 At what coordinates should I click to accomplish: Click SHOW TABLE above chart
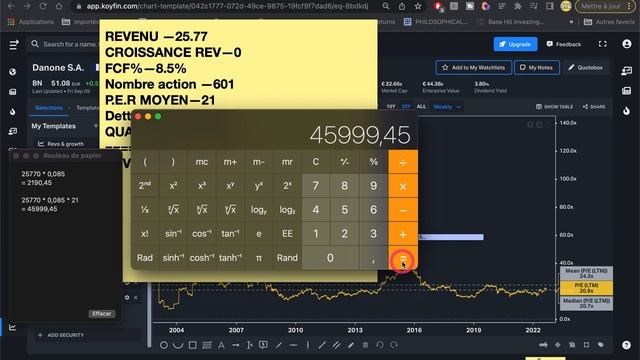(x=554, y=107)
